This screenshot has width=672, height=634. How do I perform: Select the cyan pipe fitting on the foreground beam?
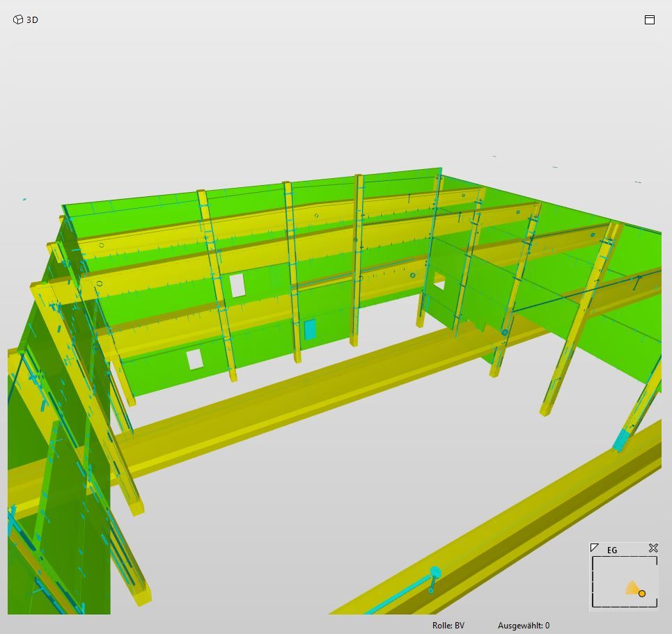435,573
